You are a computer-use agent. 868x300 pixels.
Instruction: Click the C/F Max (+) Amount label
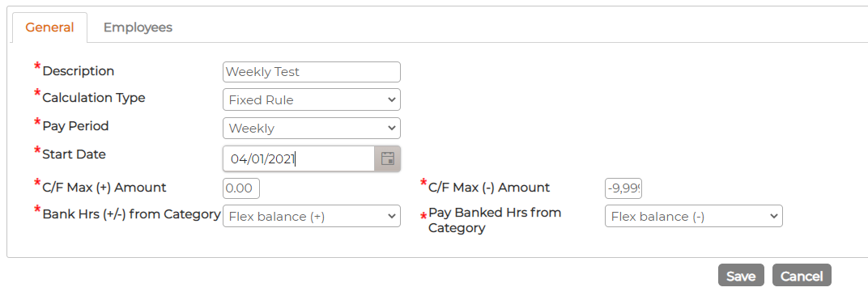click(104, 188)
